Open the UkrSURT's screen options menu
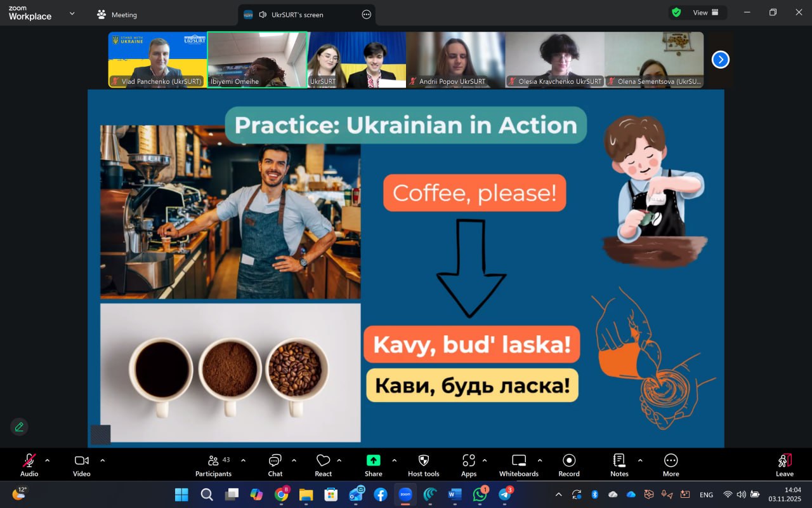This screenshot has height=508, width=812. pyautogui.click(x=366, y=15)
